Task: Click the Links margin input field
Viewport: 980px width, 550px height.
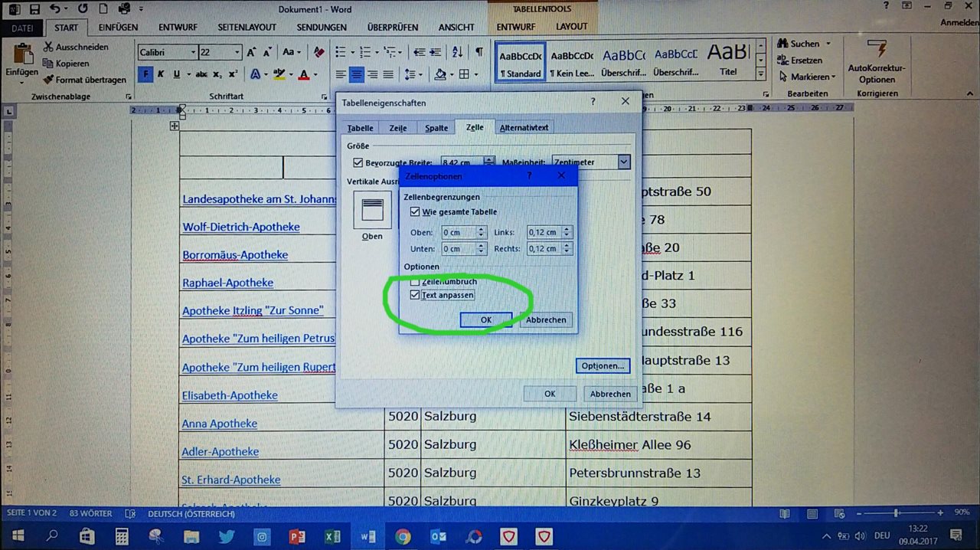Action: tap(546, 232)
